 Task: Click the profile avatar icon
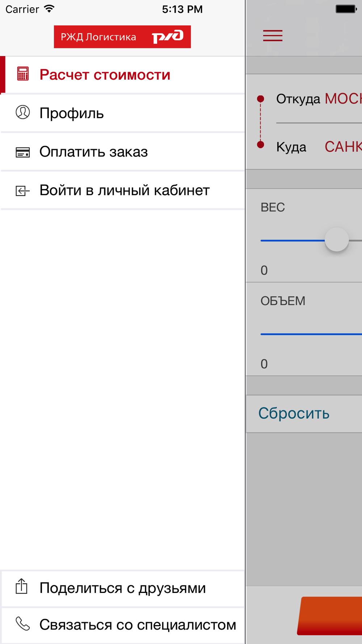(22, 112)
